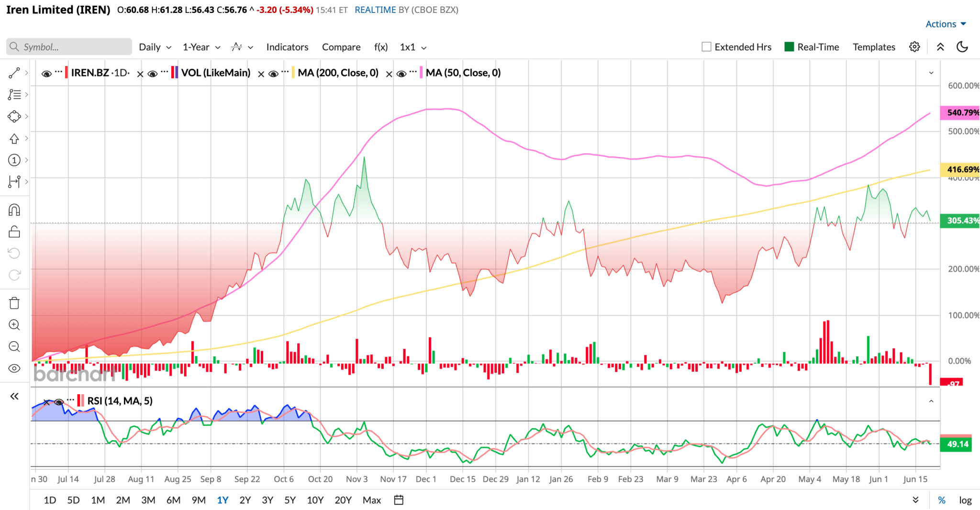Select the up arrow marker tool
Screen dimensions: 980x510
(x=14, y=138)
